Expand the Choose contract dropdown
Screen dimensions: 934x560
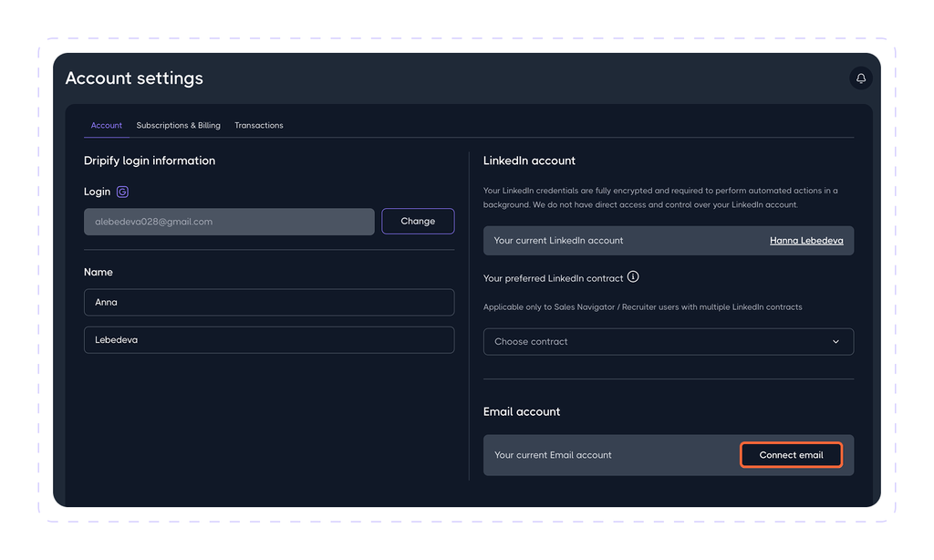tap(669, 341)
